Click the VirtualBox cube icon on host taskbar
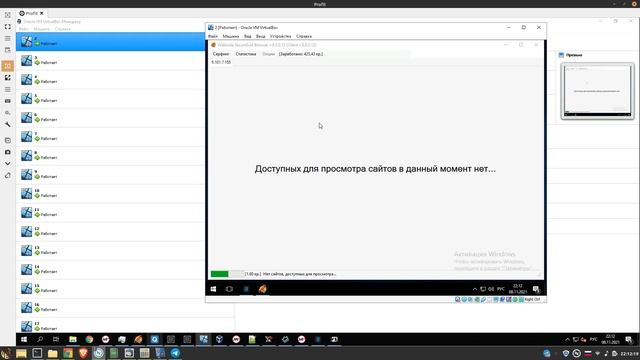This screenshot has width=640, height=360. [220, 339]
